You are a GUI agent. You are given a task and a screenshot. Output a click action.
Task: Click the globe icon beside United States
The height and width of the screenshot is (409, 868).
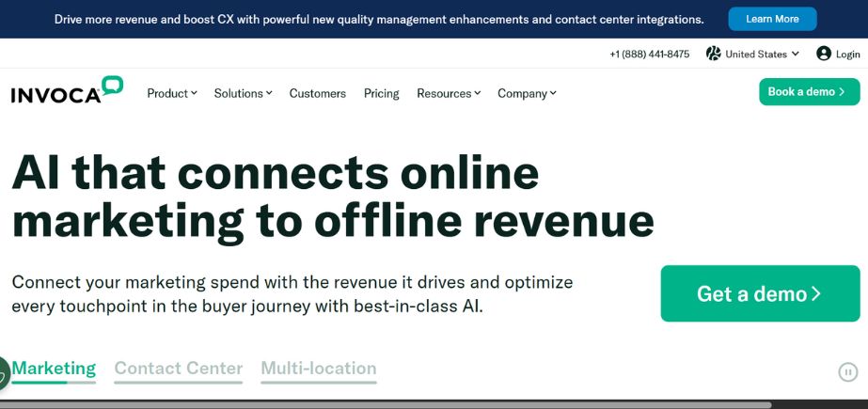714,54
